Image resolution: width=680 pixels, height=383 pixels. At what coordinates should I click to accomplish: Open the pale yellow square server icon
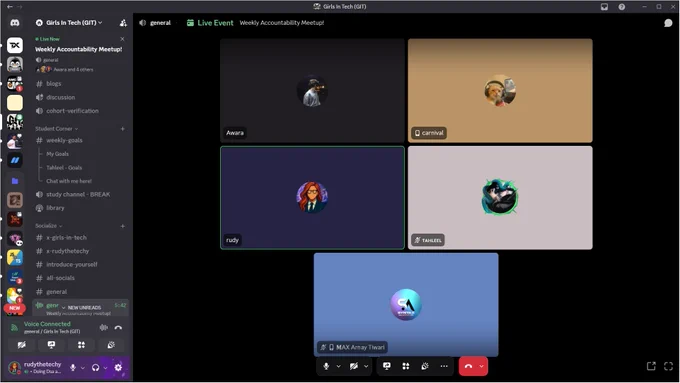pyautogui.click(x=15, y=103)
